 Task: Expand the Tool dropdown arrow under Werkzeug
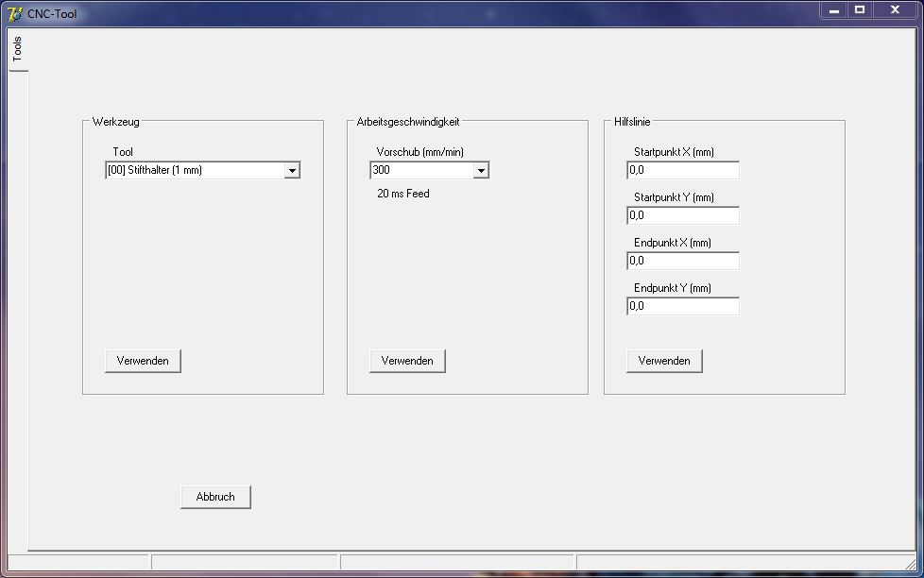coord(292,171)
